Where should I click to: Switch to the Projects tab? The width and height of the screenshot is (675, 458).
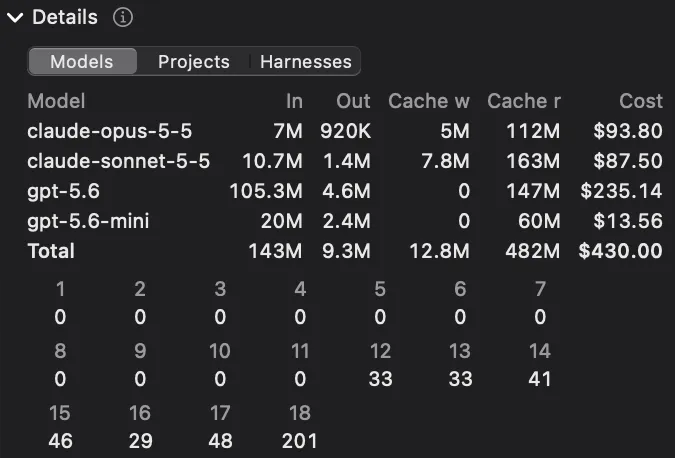point(194,62)
